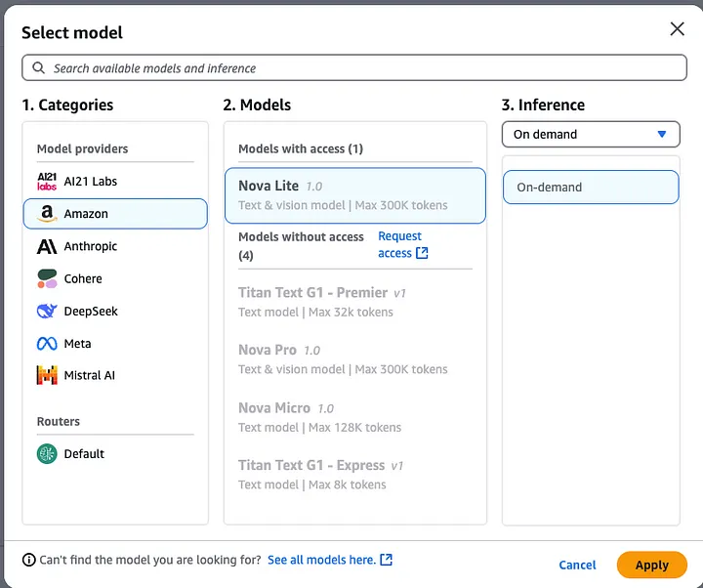Click Nova Micro 1.0 model entry

pyautogui.click(x=355, y=417)
